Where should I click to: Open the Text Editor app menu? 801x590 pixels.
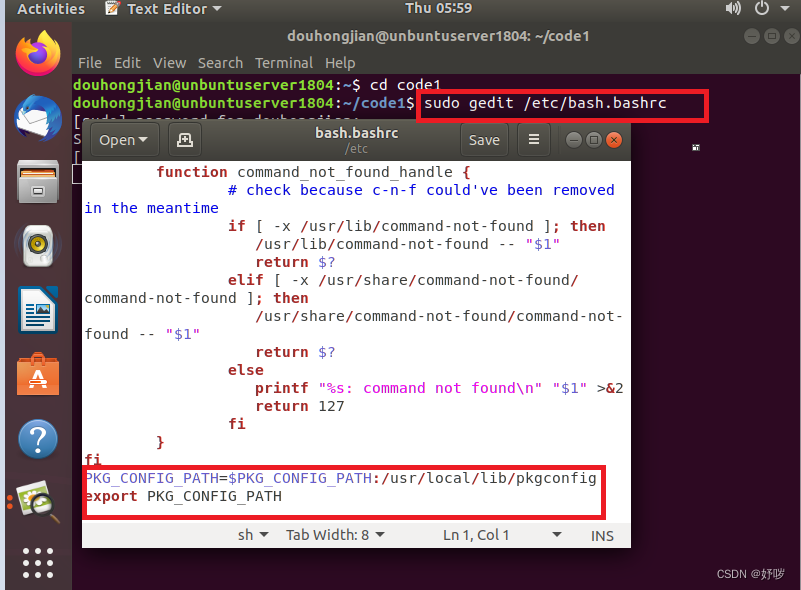(x=163, y=9)
